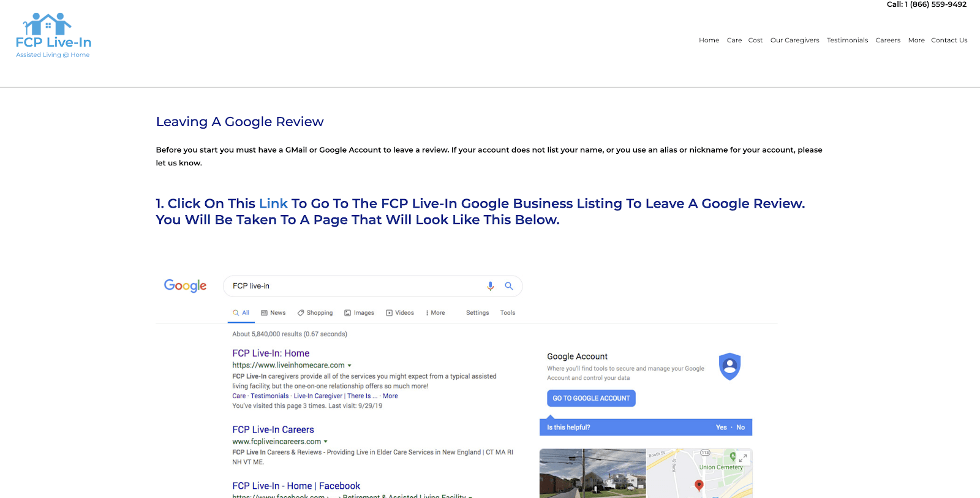Click the More sitelink in first result
Image resolution: width=980 pixels, height=498 pixels.
click(x=390, y=396)
